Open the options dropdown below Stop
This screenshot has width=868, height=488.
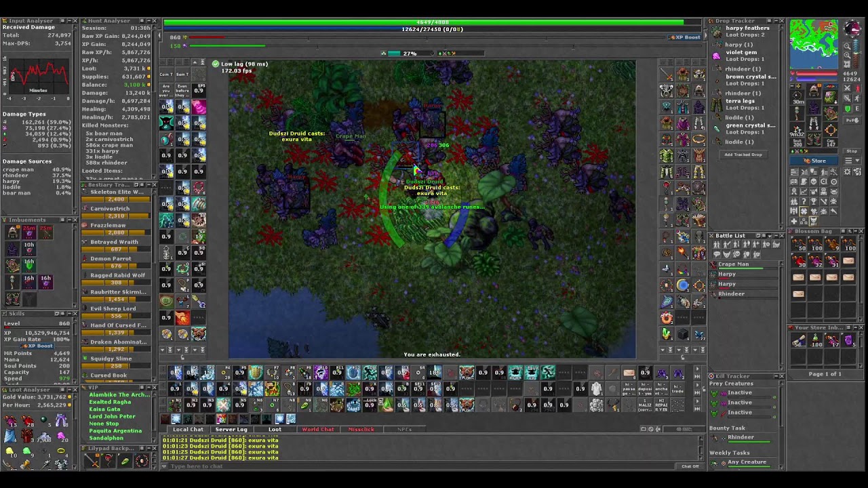click(852, 160)
